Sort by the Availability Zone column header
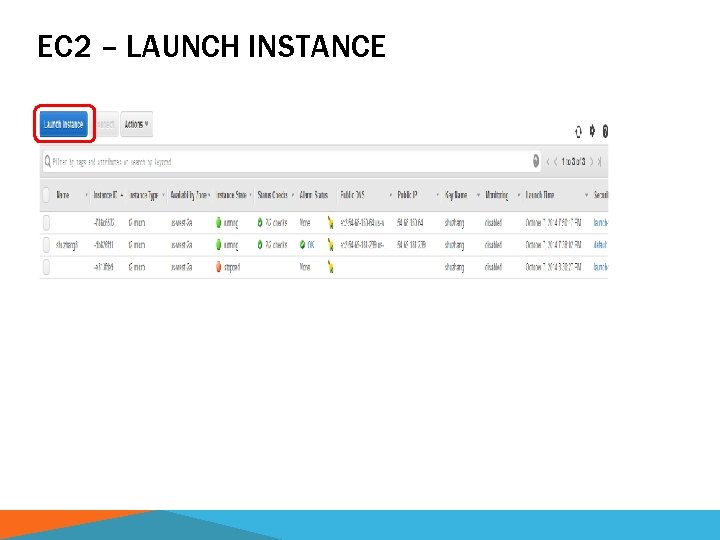 point(188,195)
